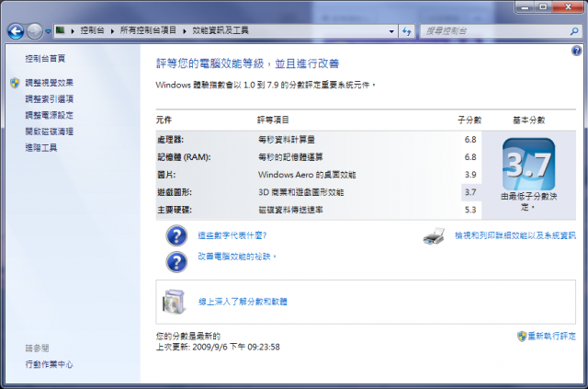
Task: Click the 子分數 column header
Action: coord(469,120)
